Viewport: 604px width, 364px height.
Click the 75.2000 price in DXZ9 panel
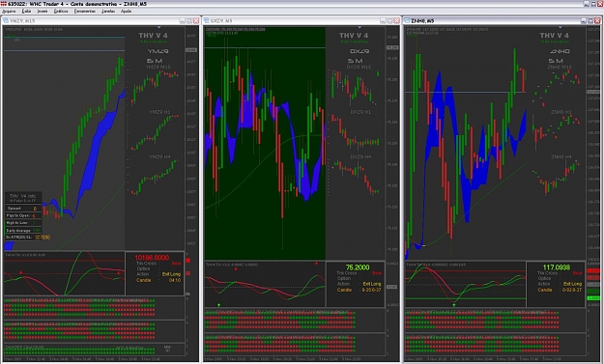pyautogui.click(x=358, y=267)
